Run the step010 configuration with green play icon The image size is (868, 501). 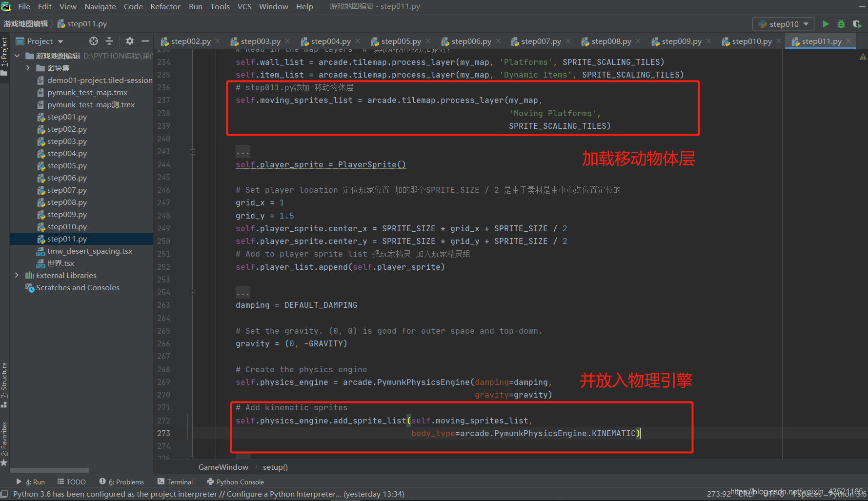[x=826, y=24]
